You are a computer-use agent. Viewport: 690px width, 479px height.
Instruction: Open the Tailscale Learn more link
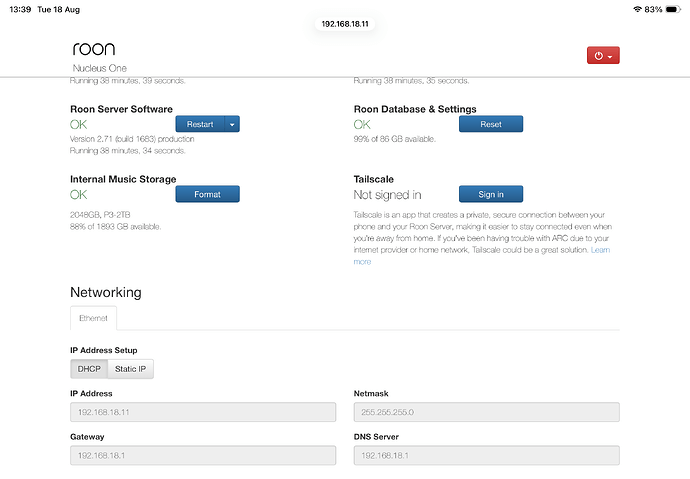pos(600,250)
